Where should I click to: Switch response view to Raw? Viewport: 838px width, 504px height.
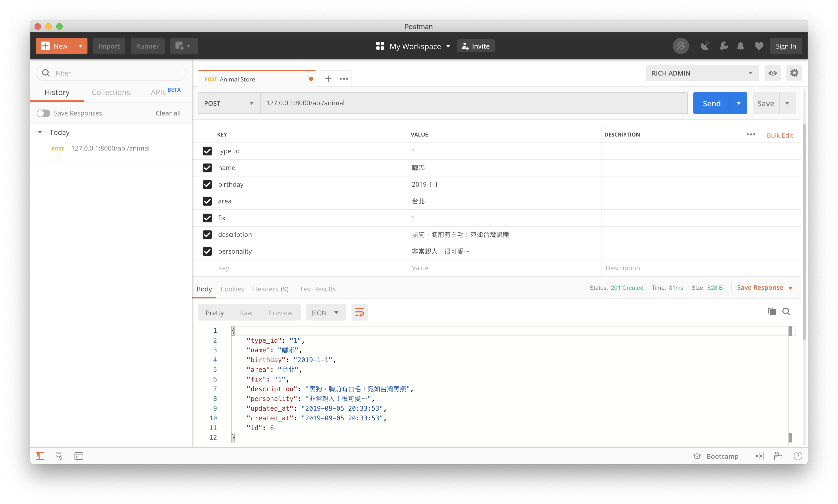point(246,312)
